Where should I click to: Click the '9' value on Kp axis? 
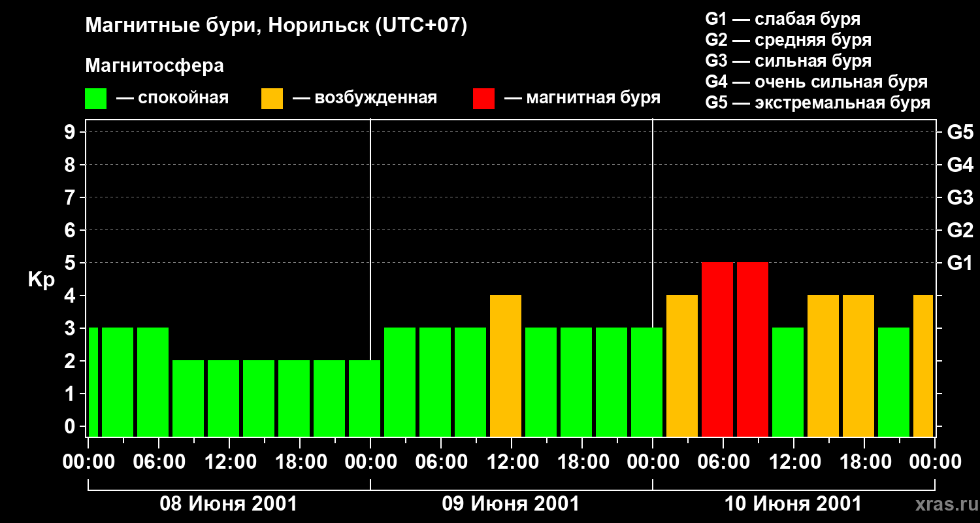click(71, 132)
